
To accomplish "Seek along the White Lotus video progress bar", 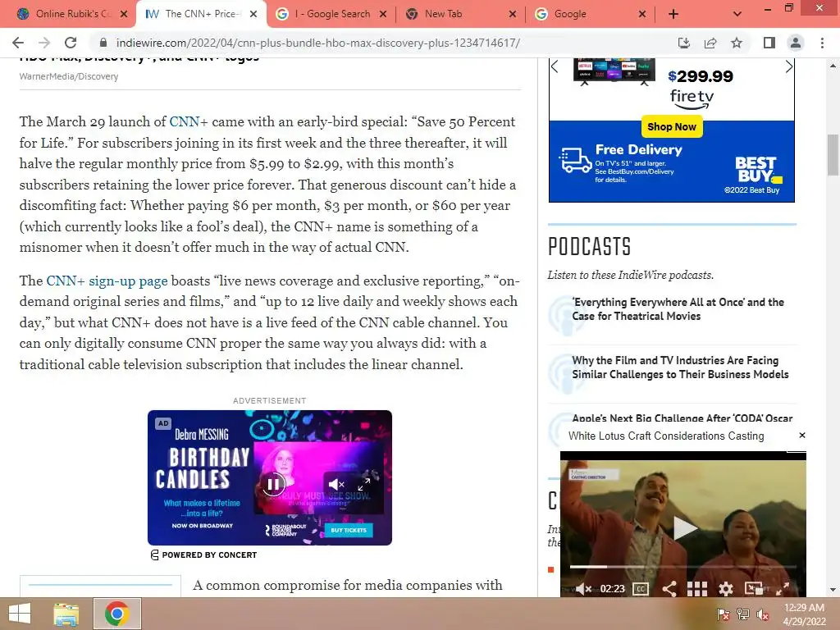I will click(683, 566).
